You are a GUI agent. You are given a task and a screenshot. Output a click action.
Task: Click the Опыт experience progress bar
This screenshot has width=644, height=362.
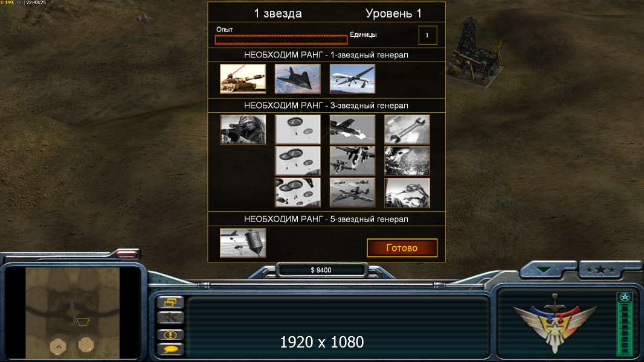click(x=281, y=39)
